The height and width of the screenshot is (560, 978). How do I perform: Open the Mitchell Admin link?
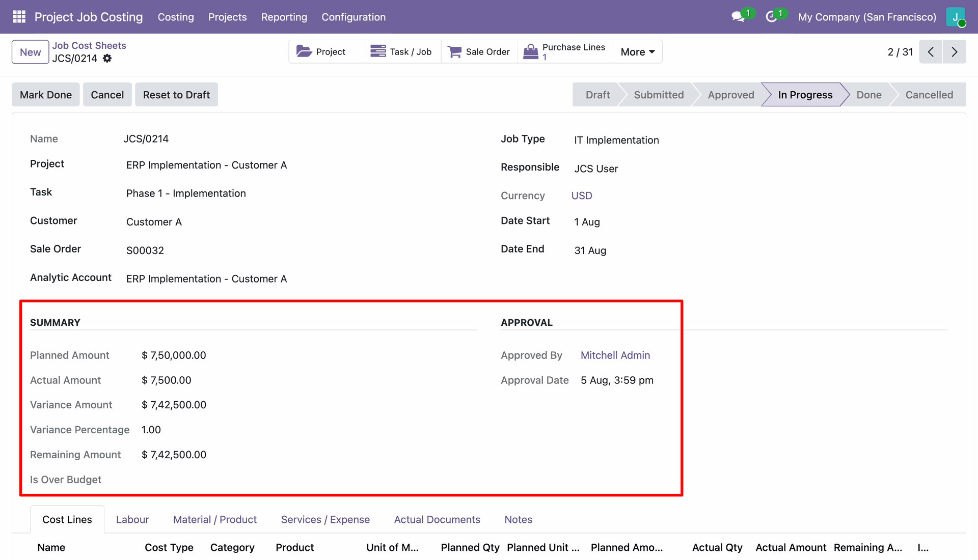pyautogui.click(x=615, y=355)
